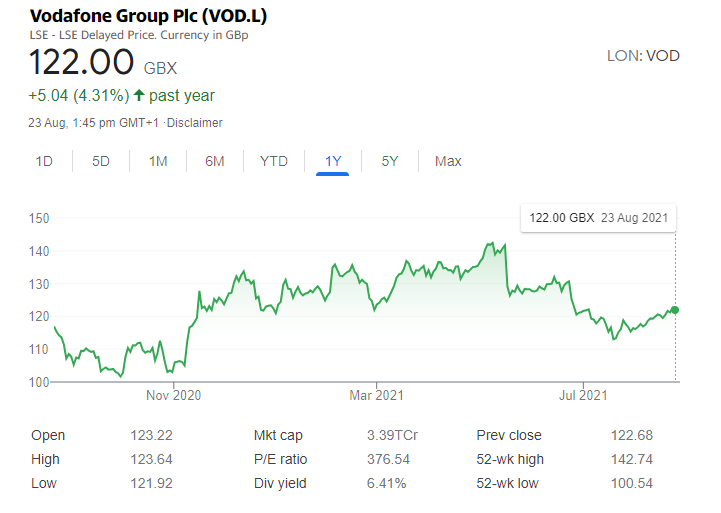This screenshot has width=721, height=513.
Task: Click the green current-price dot on chart
Action: (675, 310)
